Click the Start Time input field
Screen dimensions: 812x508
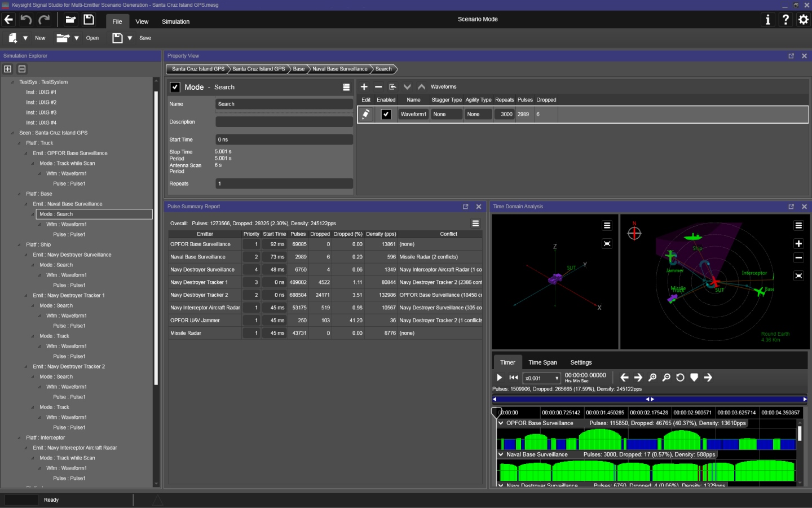click(x=284, y=139)
